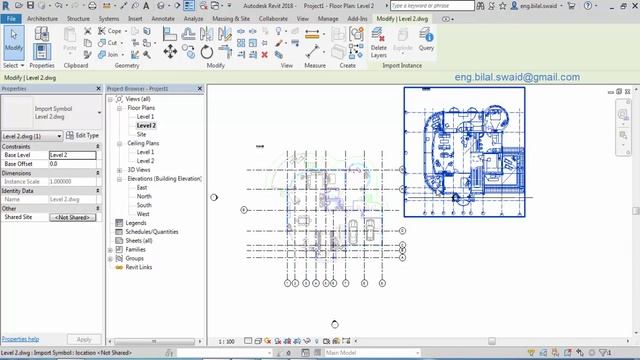
Task: Select Revit Links in Project Browser
Action: coord(139,267)
